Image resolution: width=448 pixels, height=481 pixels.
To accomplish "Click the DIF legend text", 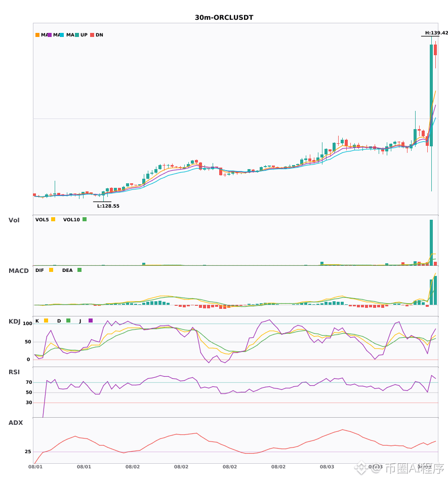I will pyautogui.click(x=39, y=270).
